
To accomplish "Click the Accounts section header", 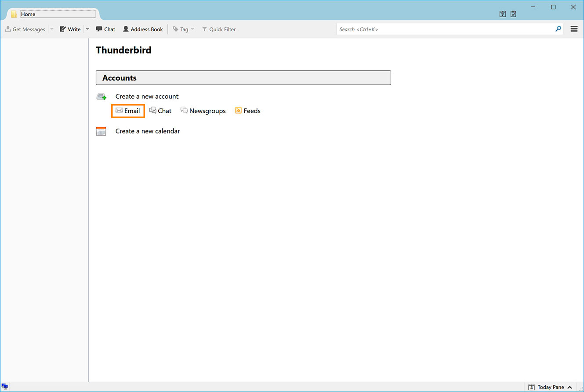I will tap(243, 78).
